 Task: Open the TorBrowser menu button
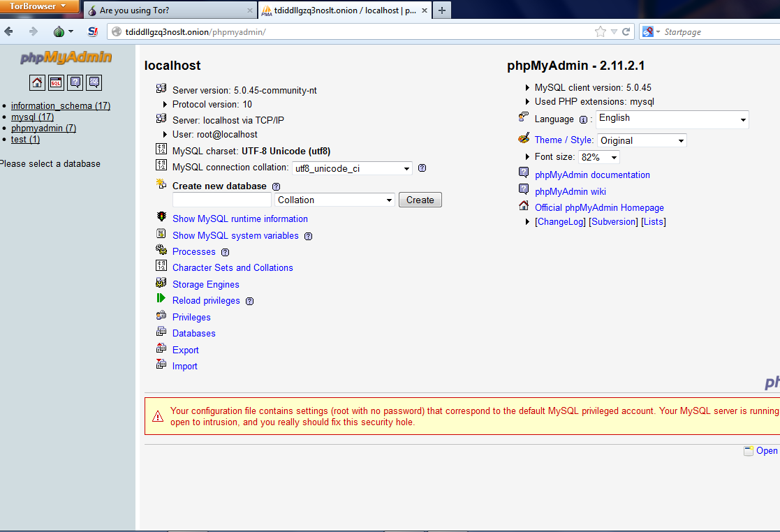pyautogui.click(x=39, y=6)
